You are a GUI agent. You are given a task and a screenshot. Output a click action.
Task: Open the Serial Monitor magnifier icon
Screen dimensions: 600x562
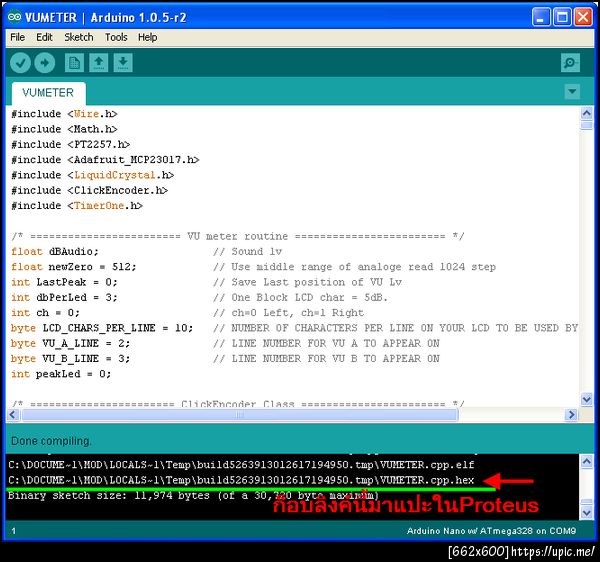coord(570,63)
